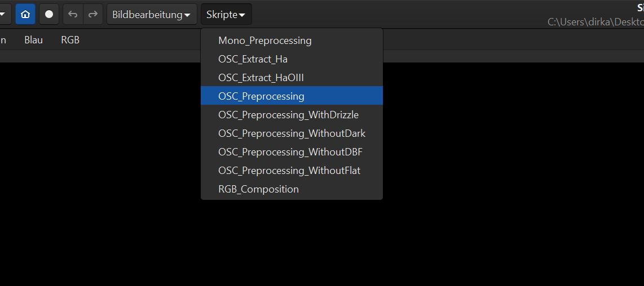Viewport: 644px width, 286px height.
Task: Click the home directory icon button
Action: click(x=25, y=15)
